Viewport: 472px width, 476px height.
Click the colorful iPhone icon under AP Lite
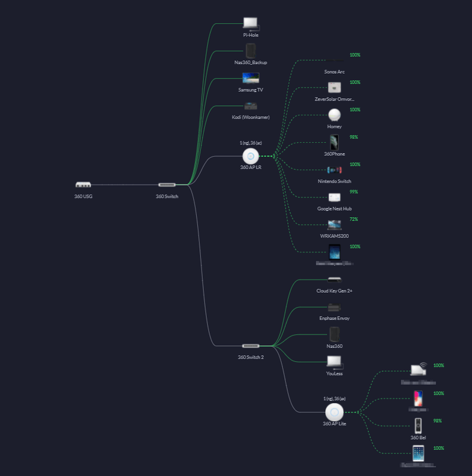418,398
